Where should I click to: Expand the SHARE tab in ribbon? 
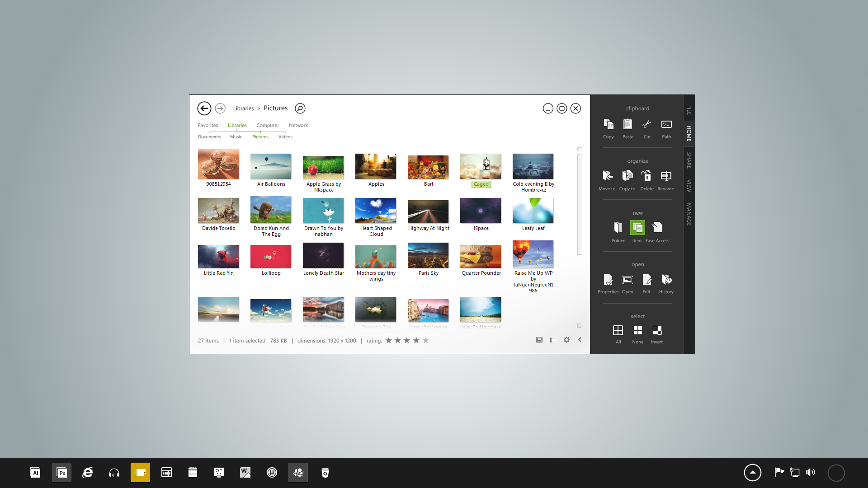(x=689, y=157)
